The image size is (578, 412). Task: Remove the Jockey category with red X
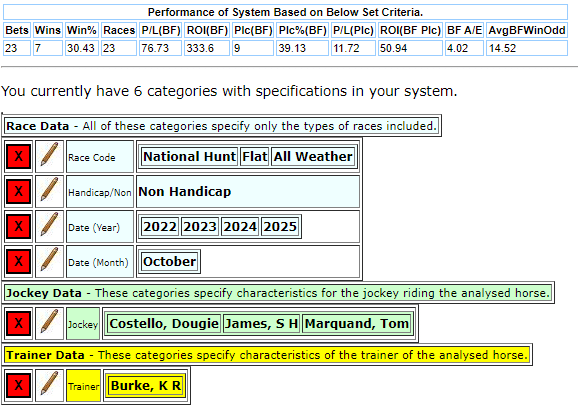(18, 324)
